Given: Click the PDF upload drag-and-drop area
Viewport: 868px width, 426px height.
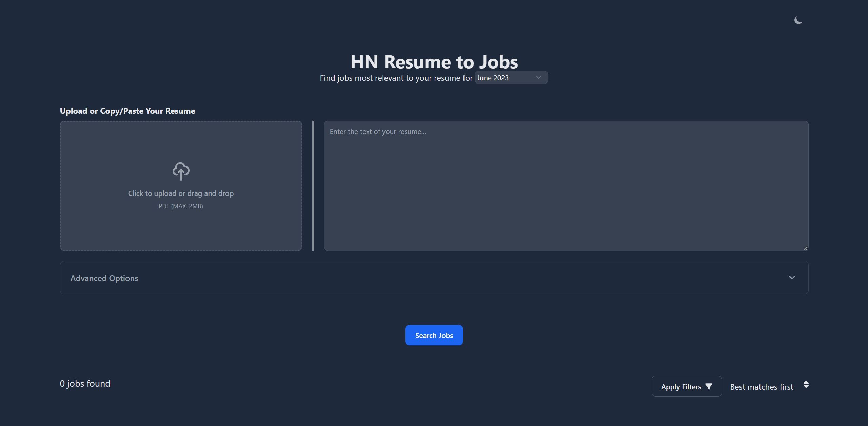Looking at the screenshot, I should coord(181,186).
